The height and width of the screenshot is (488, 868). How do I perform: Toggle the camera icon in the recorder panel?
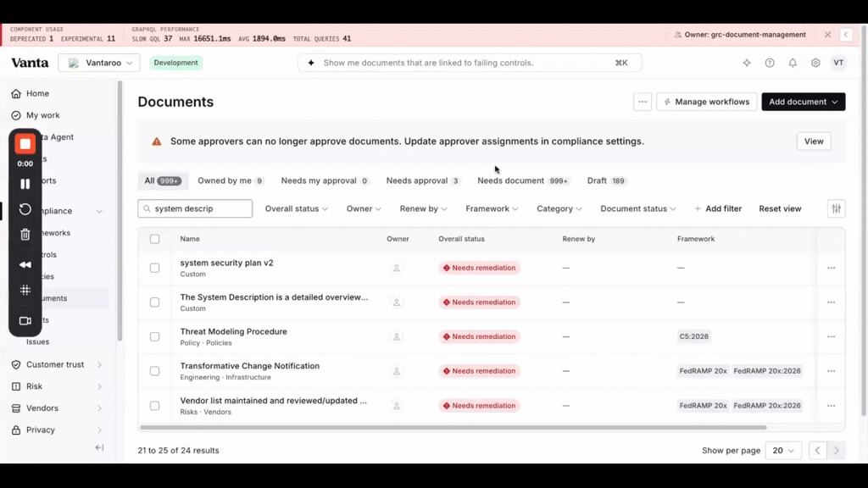(25, 321)
